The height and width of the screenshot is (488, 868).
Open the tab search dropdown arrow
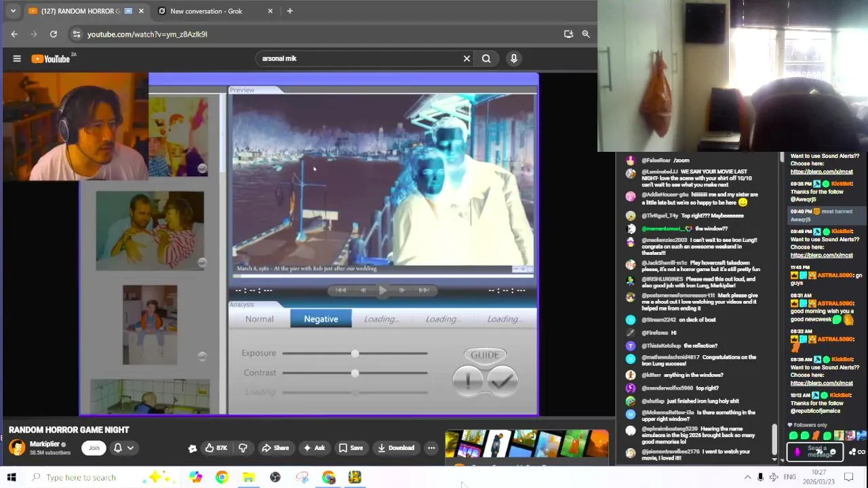click(x=13, y=11)
